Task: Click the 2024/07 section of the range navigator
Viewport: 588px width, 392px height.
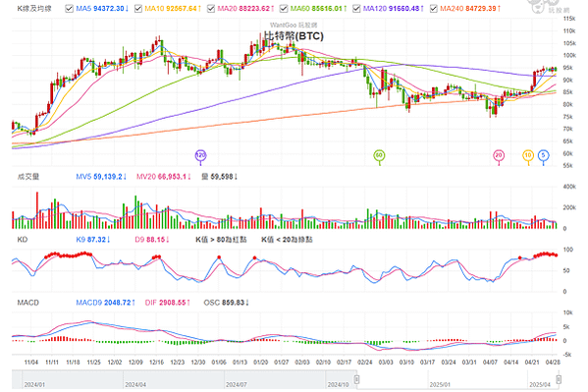Action: pos(275,380)
